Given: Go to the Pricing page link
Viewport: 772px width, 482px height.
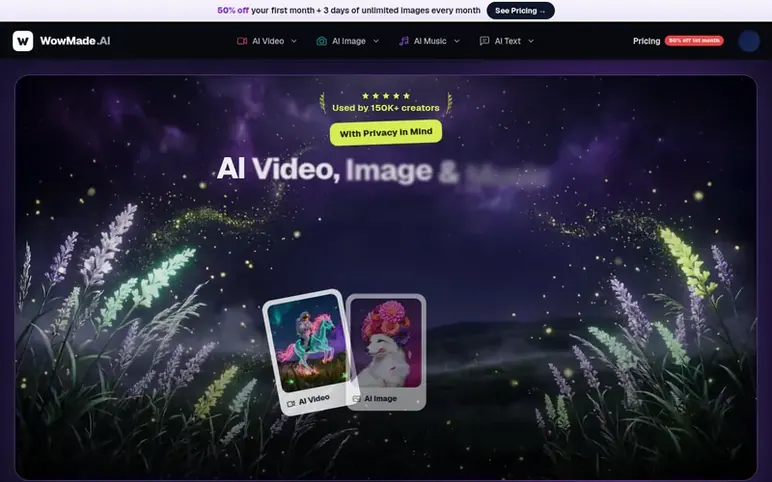Looking at the screenshot, I should click(x=646, y=41).
